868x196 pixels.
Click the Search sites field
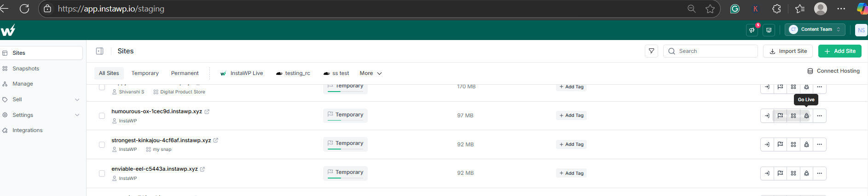click(711, 51)
